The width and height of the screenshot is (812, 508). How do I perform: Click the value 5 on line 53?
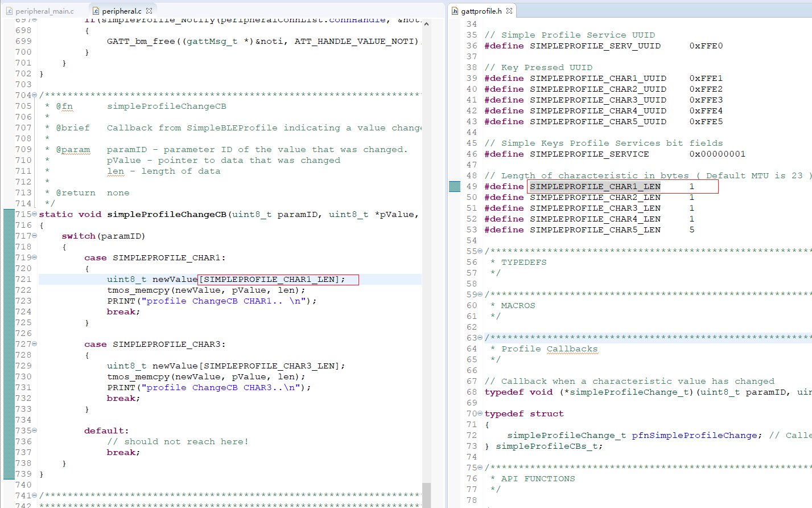692,230
